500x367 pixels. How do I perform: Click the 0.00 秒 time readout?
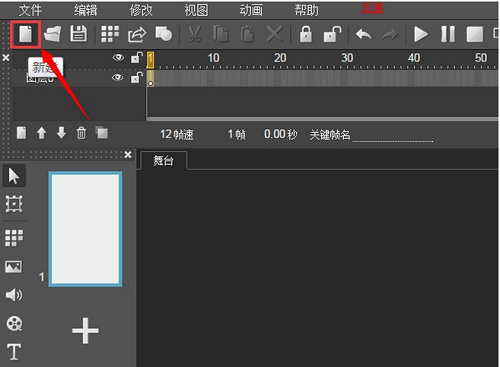coord(280,134)
